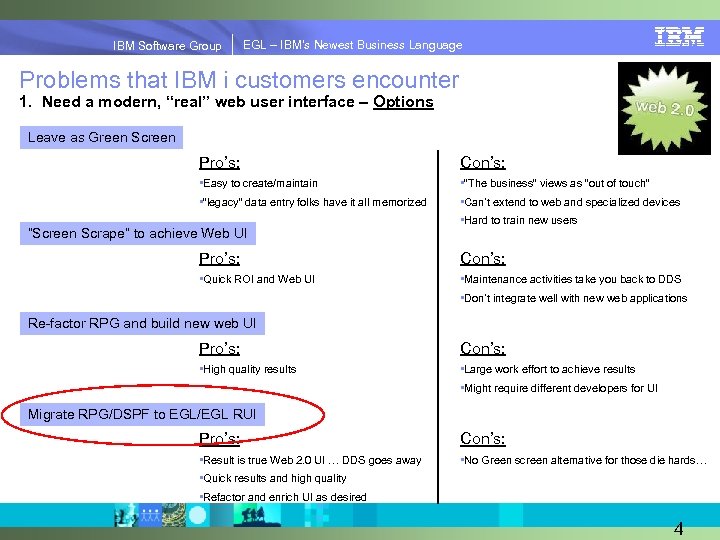The image size is (720, 540).
Task: Select 'Migrate RPG/DSPF to EGL/EGL RUI' box
Action: [142, 414]
